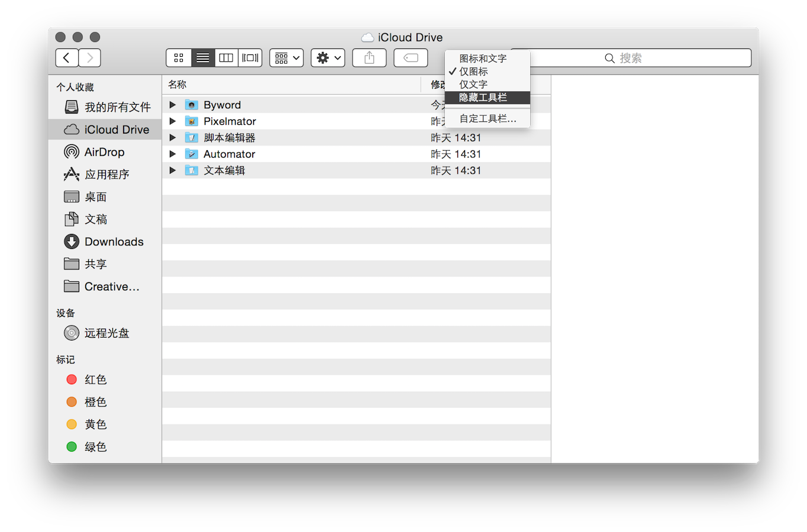The image size is (807, 532).
Task: Switch to column view
Action: [x=227, y=58]
